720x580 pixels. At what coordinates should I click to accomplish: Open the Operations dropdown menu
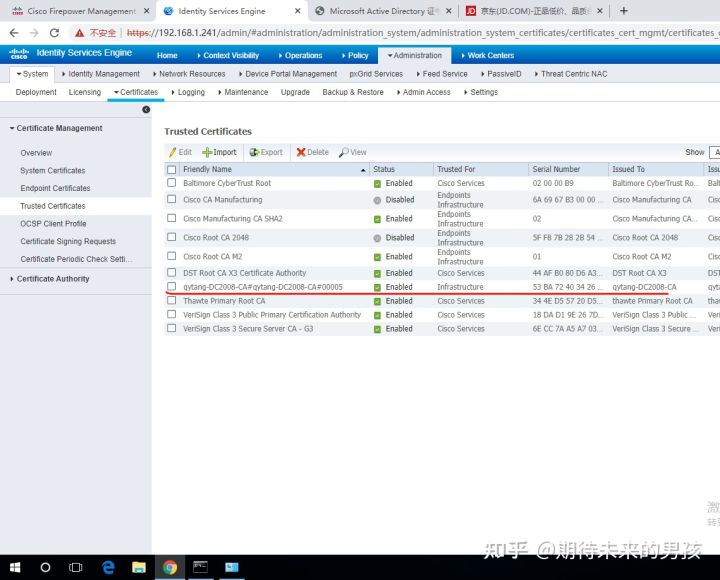click(300, 55)
